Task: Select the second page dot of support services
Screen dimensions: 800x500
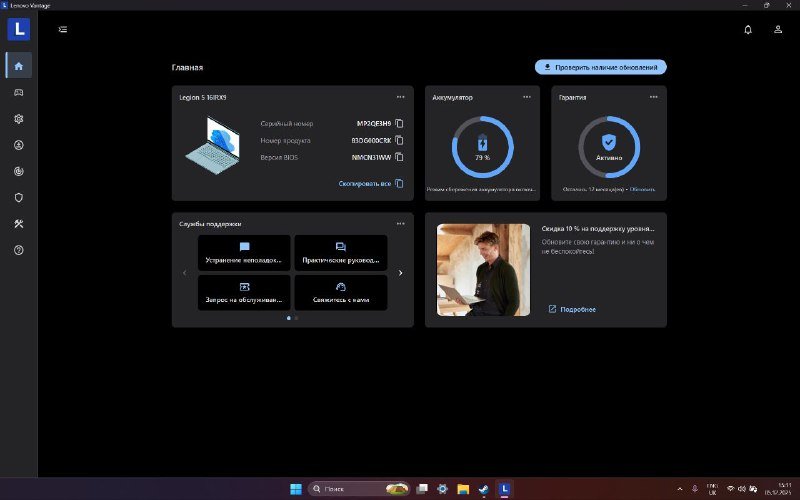Action: pos(296,318)
